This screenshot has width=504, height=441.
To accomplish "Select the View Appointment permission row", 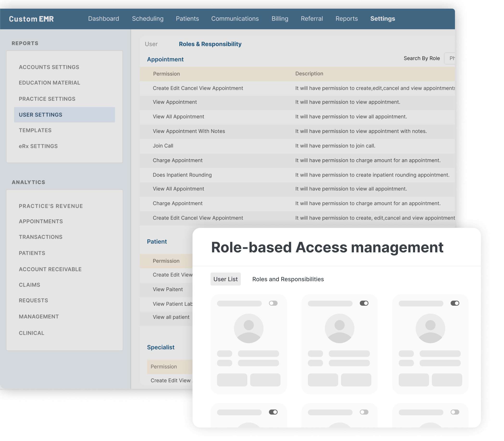I will 174,102.
